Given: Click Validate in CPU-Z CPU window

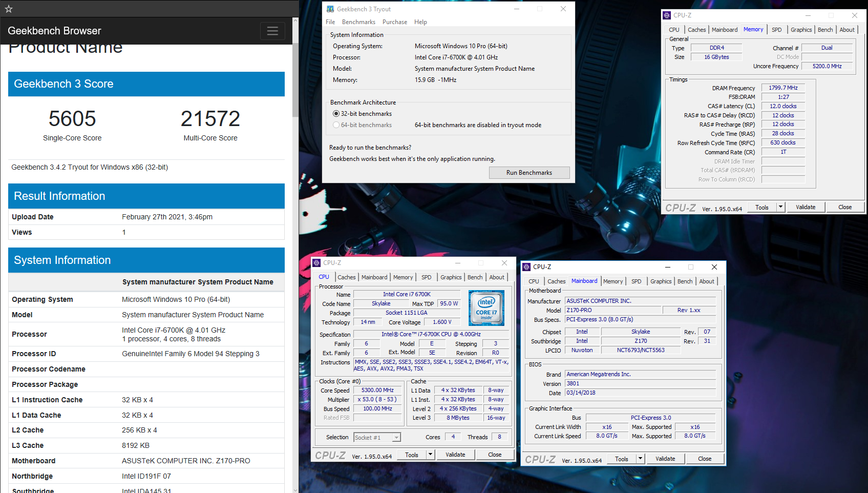Looking at the screenshot, I should pyautogui.click(x=455, y=455).
